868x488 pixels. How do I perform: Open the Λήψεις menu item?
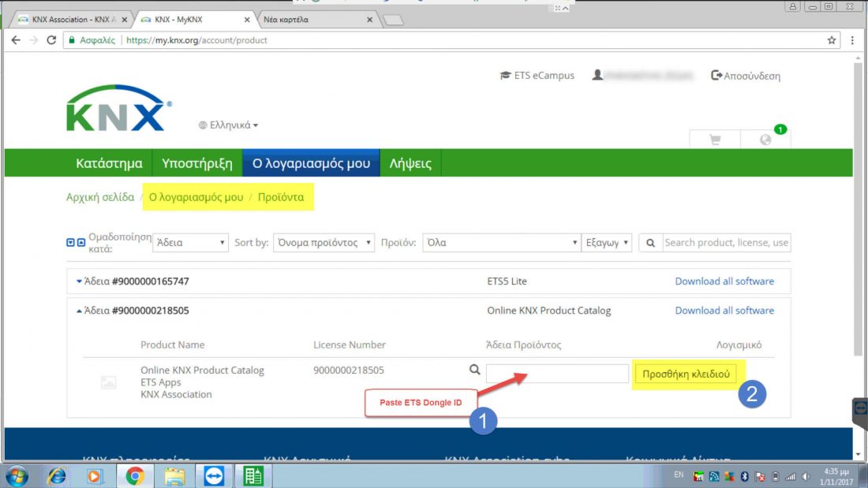click(410, 163)
